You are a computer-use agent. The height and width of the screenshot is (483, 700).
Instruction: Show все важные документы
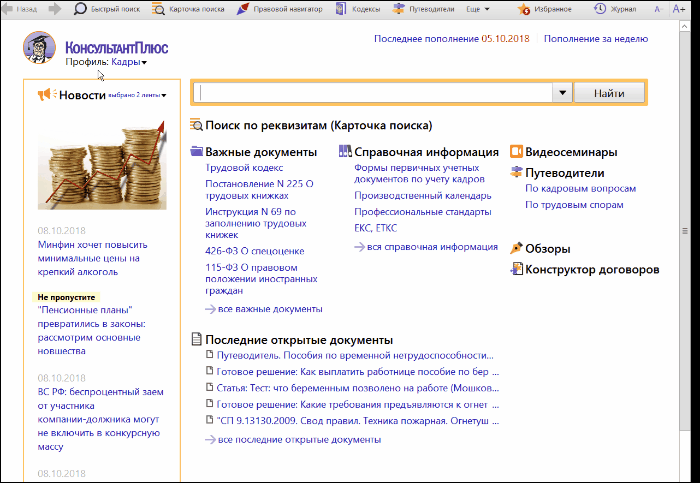pos(270,309)
